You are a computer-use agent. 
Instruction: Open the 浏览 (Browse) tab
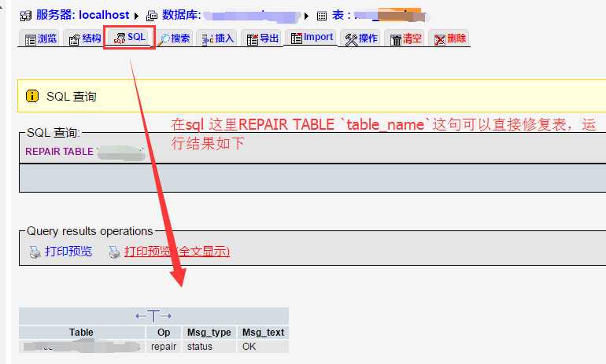click(x=39, y=39)
